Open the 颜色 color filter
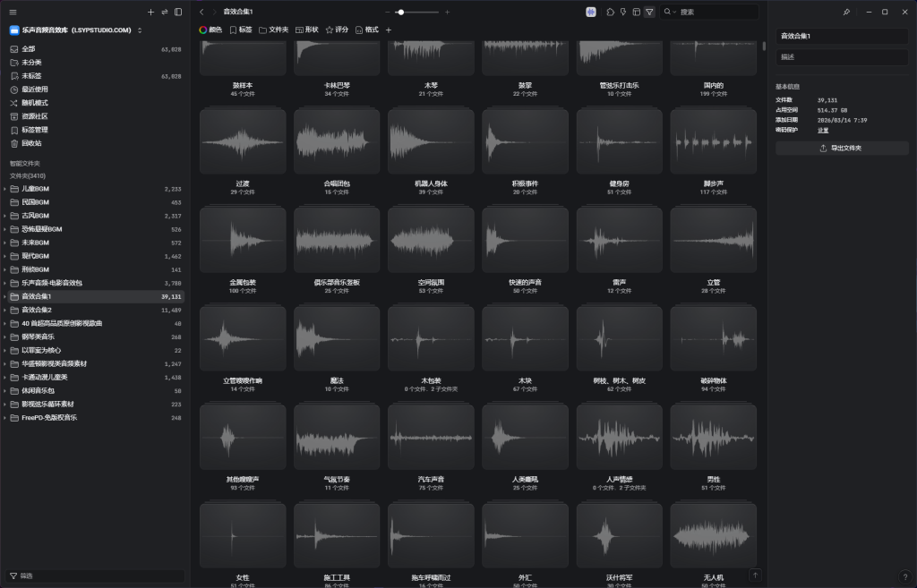Viewport: 917px width, 588px height. pyautogui.click(x=210, y=30)
